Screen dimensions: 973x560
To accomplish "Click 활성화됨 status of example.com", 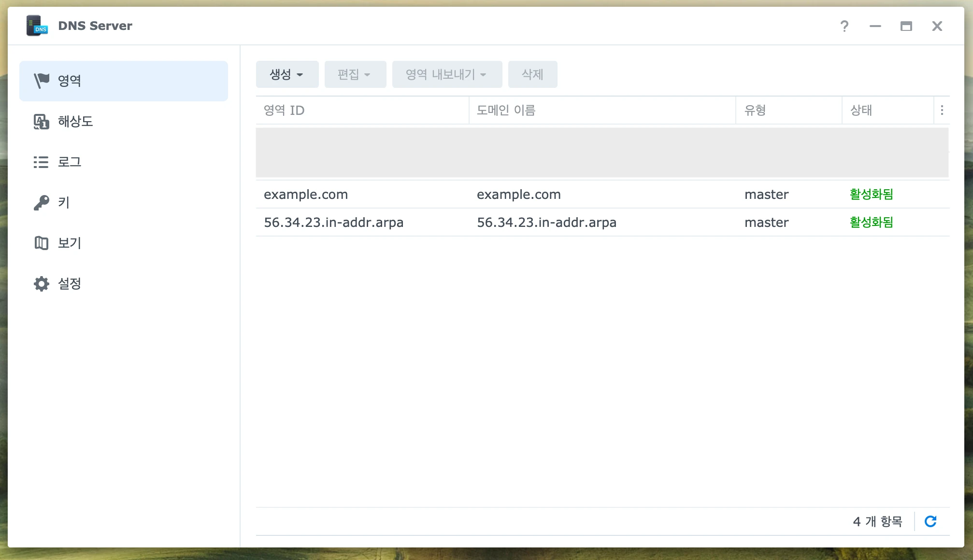I will coord(872,195).
